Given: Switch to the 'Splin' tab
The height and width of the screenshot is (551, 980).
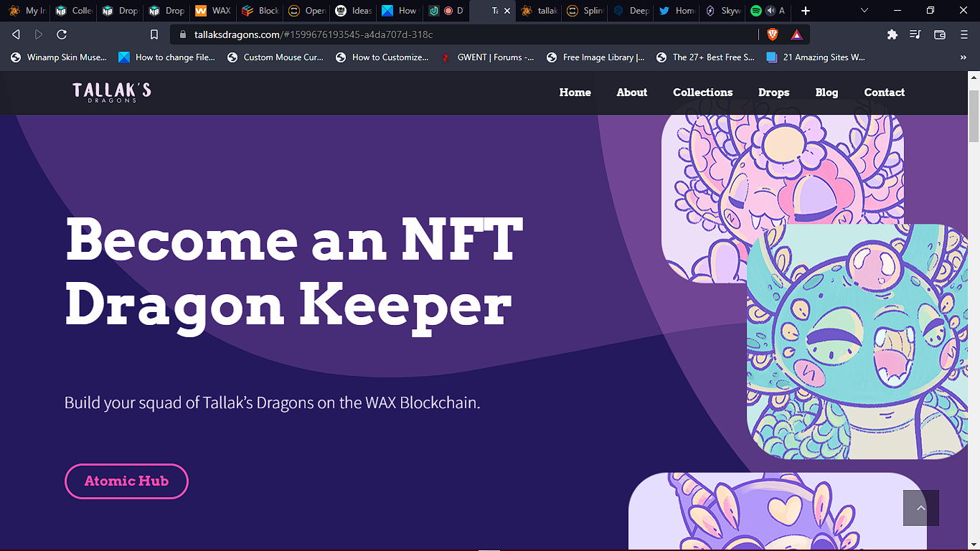Looking at the screenshot, I should [x=584, y=11].
